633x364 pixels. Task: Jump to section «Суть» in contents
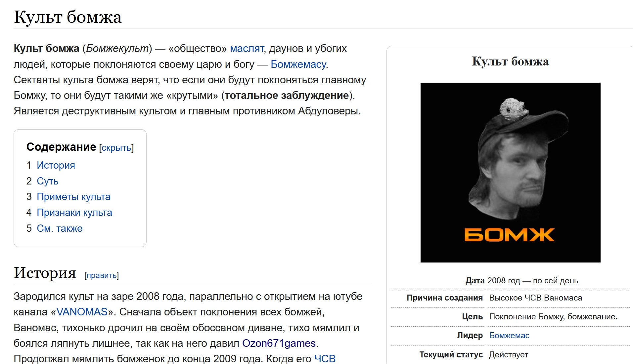click(48, 181)
